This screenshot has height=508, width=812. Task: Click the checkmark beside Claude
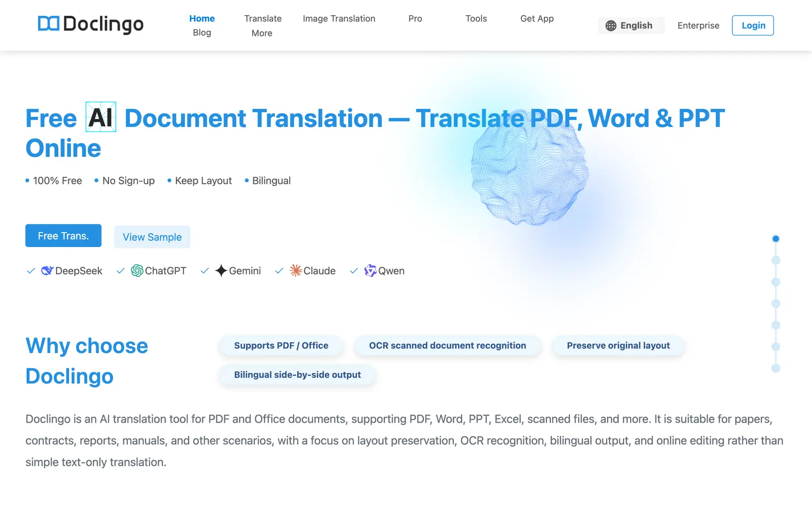[279, 271]
